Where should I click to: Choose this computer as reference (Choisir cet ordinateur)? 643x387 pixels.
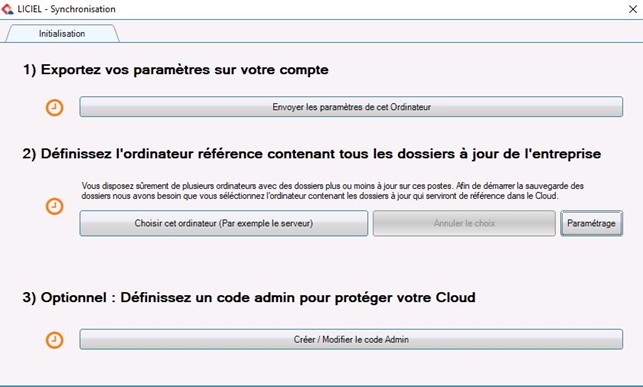point(223,223)
